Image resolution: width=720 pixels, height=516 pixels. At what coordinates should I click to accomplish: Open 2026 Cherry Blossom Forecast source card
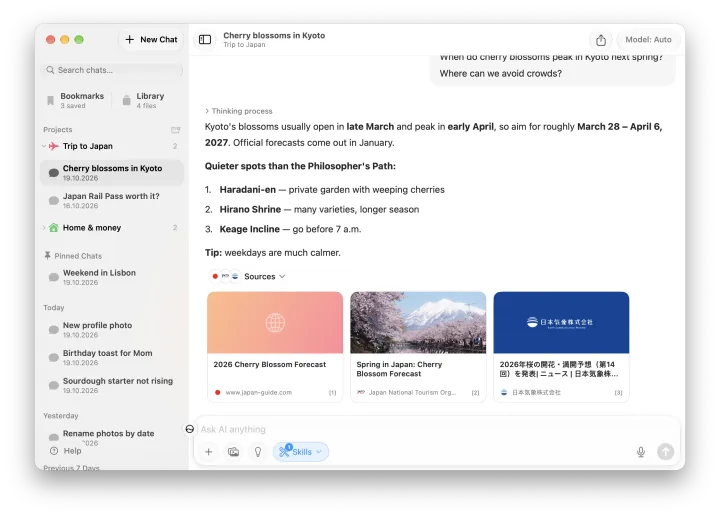275,347
